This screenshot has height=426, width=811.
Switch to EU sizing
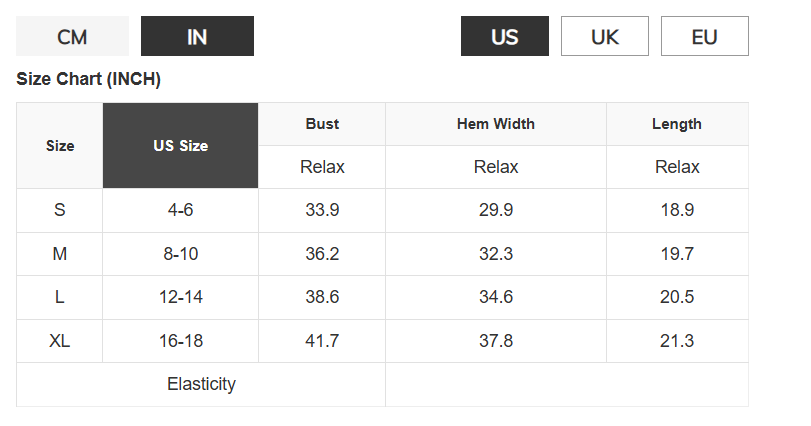pyautogui.click(x=704, y=36)
